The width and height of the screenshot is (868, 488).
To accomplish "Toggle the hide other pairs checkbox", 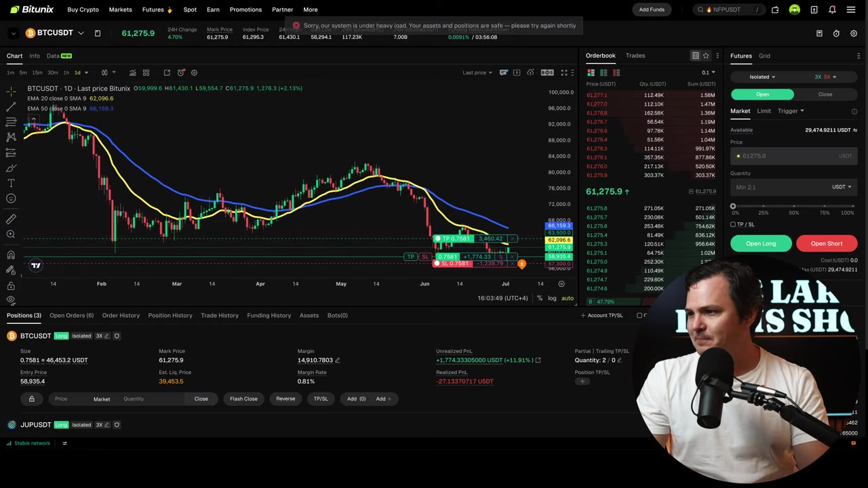I will [x=639, y=315].
